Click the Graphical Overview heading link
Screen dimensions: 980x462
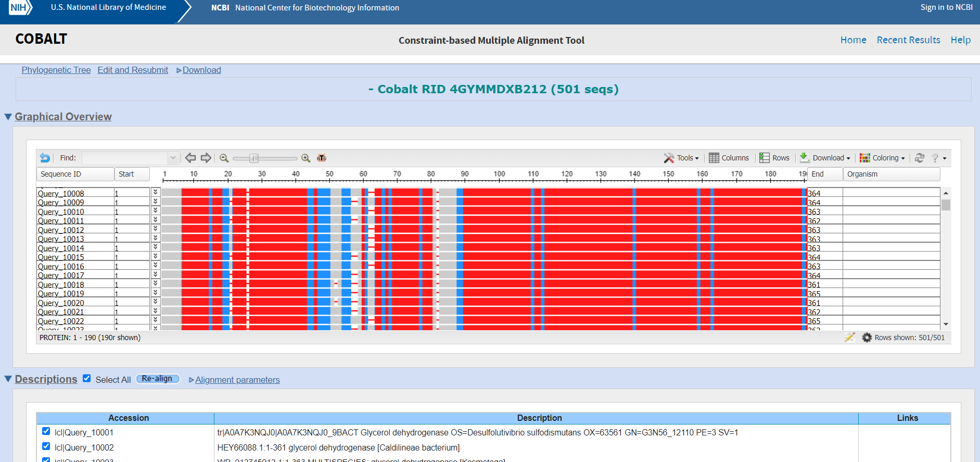pyautogui.click(x=63, y=117)
